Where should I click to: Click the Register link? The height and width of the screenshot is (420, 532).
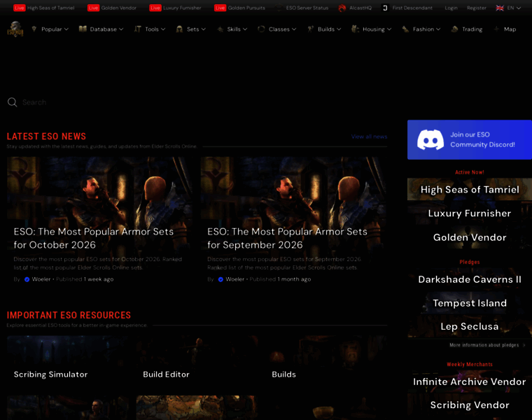click(477, 8)
